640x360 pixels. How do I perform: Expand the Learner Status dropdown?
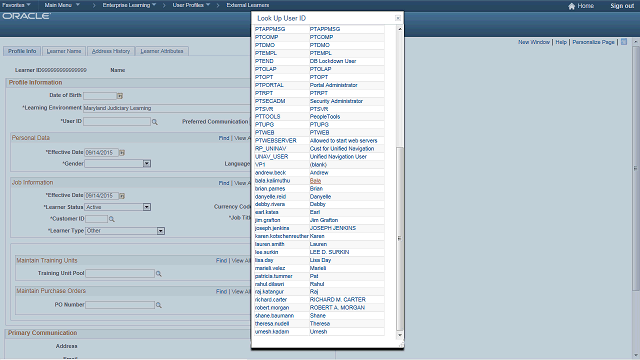point(147,207)
